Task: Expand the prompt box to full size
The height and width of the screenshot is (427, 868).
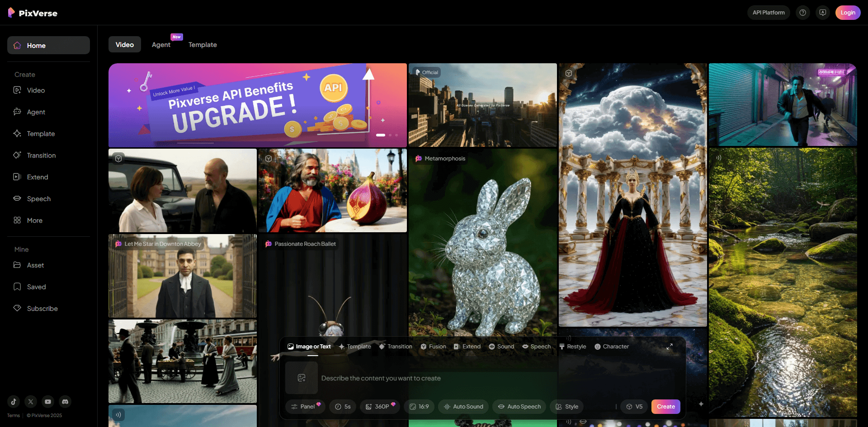Action: pyautogui.click(x=670, y=347)
